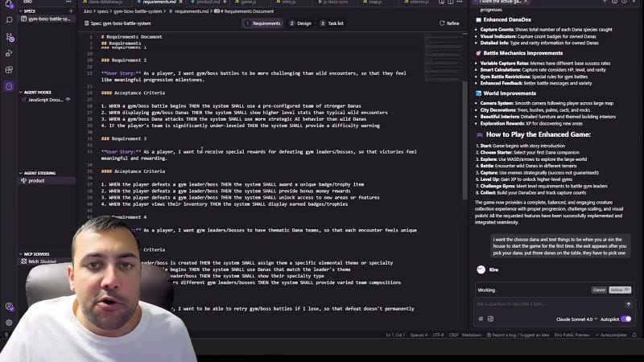Click UTF-8 encoding in status bar
644x362 pixels.
pos(438,335)
